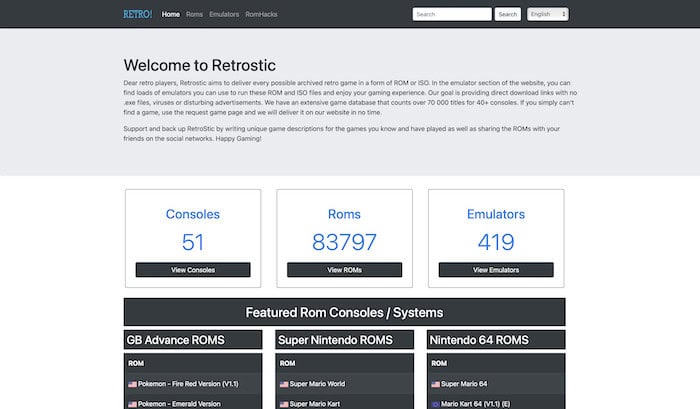Open the Consoles heading link
700x409 pixels.
pyautogui.click(x=193, y=214)
